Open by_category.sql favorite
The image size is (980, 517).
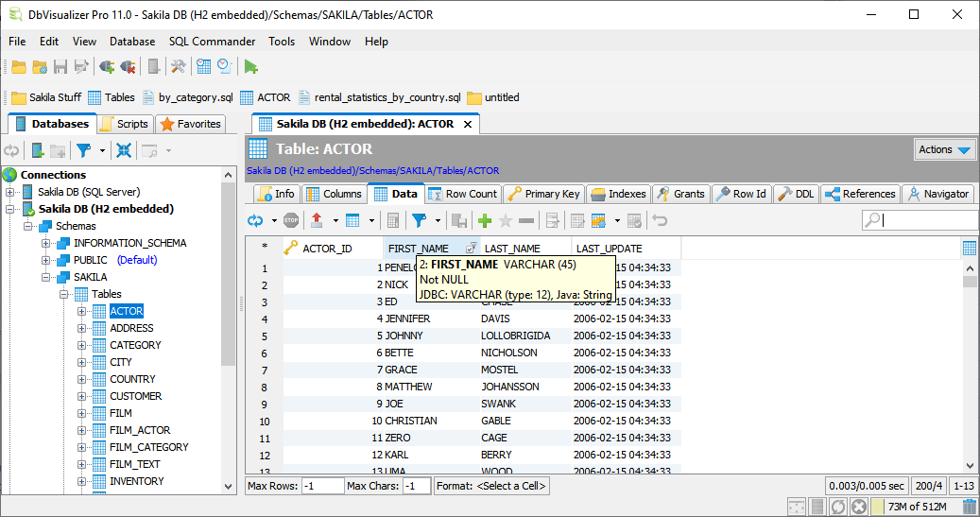[x=187, y=97]
